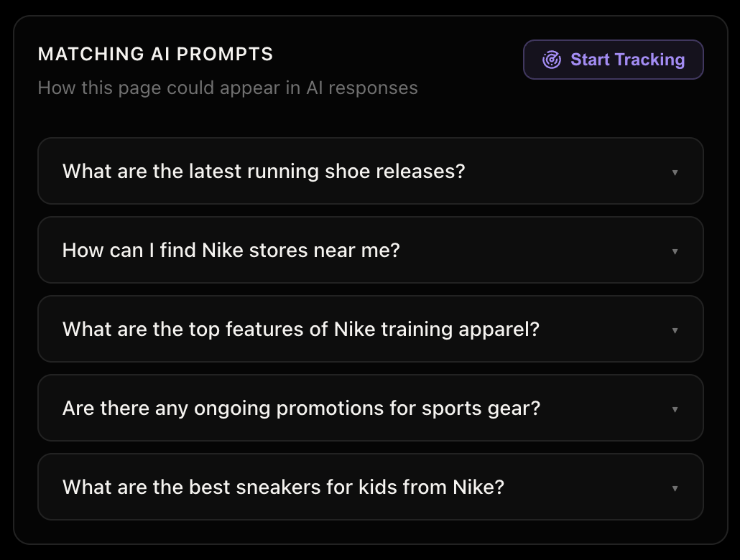This screenshot has width=740, height=560.
Task: Open the Nike training apparel features card
Action: click(x=370, y=329)
